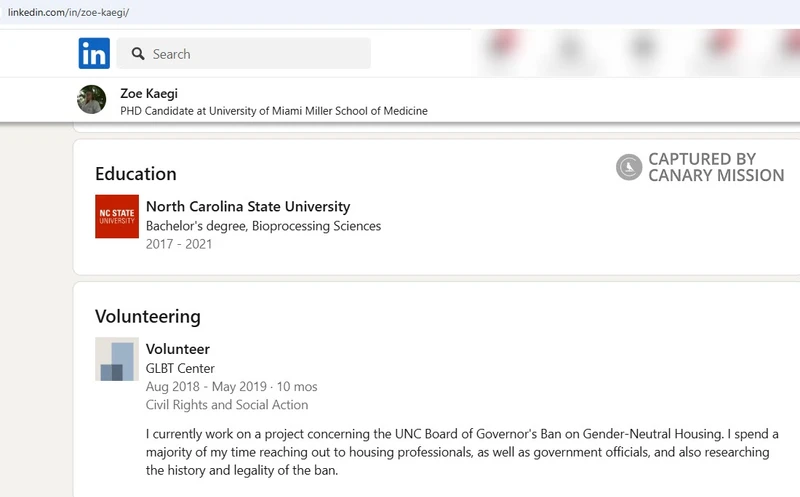Image resolution: width=800 pixels, height=497 pixels.
Task: Click the LinkedIn home logo
Action: click(x=94, y=53)
